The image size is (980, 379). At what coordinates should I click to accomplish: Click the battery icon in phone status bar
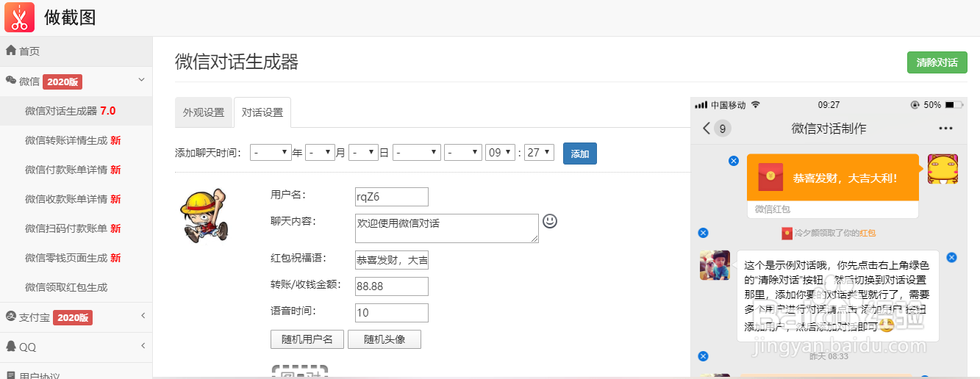coord(953,105)
